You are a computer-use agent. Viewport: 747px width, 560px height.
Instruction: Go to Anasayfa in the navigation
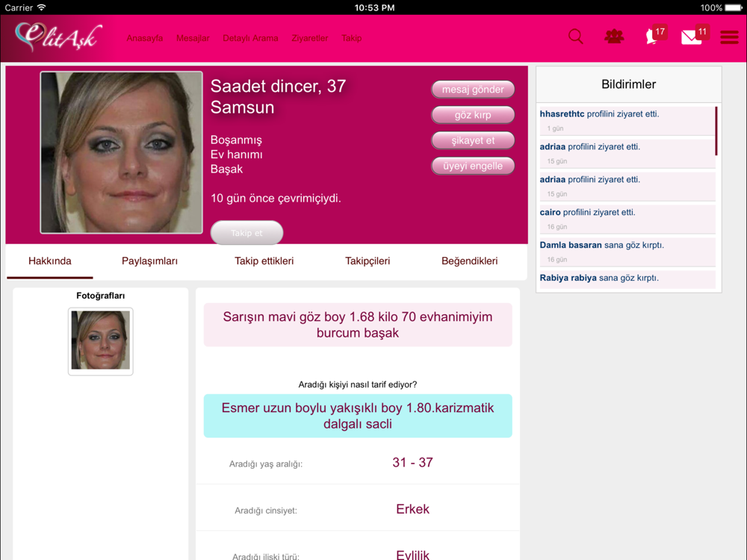[144, 38]
